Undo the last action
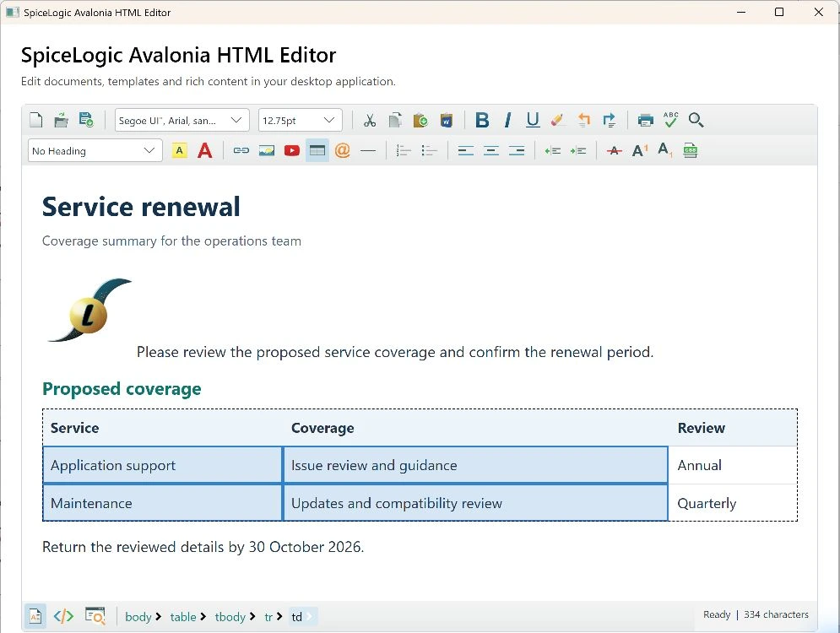 (583, 120)
